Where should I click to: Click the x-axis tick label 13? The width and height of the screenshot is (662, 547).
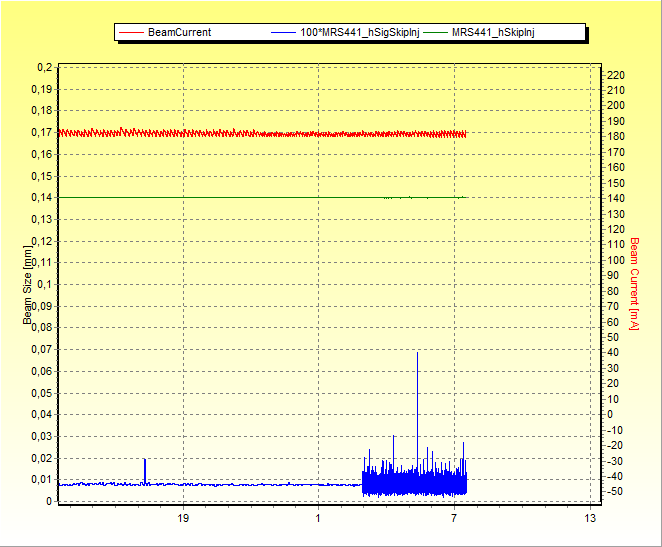pos(590,518)
